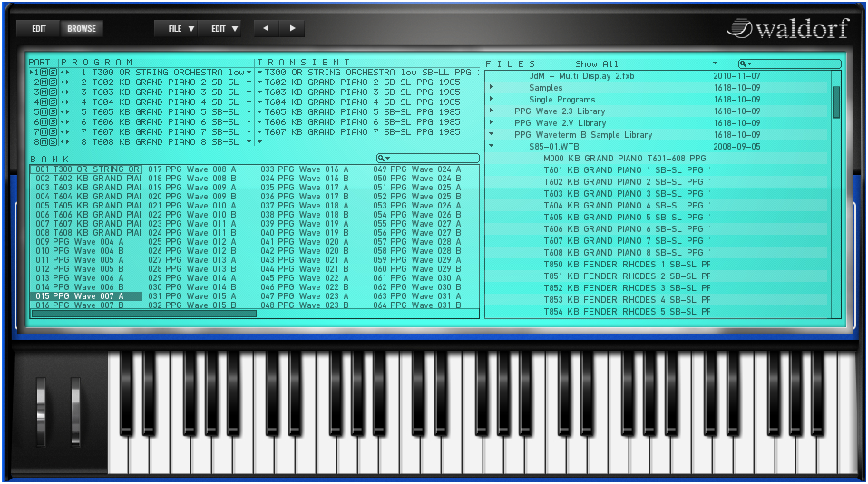Select bank entry 049 PPG Wave 024 A
Screen dimensions: 868x484
click(x=417, y=169)
